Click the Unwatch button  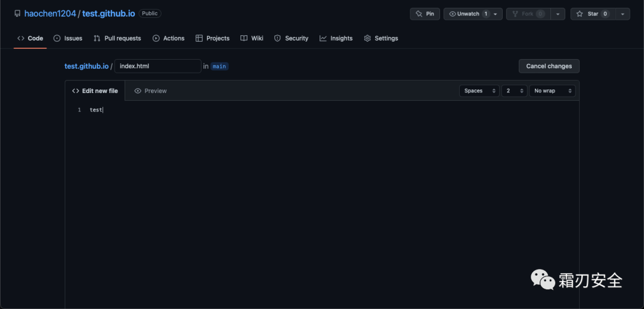click(x=473, y=14)
